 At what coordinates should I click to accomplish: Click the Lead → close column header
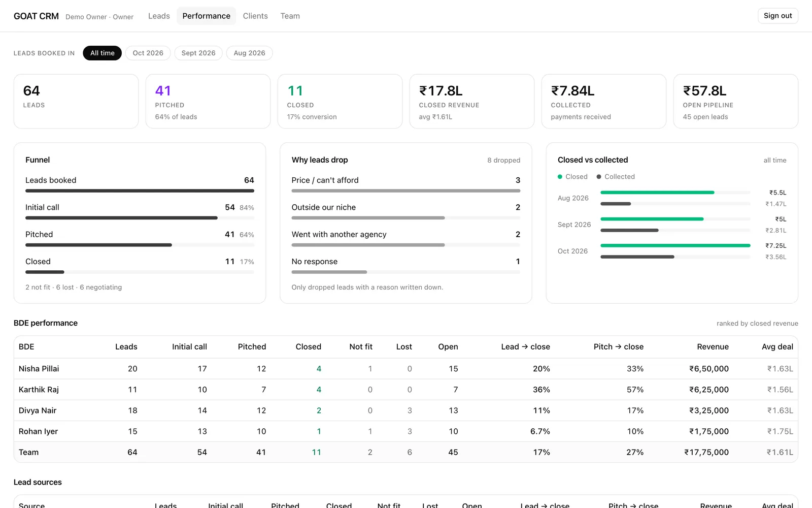tap(525, 346)
